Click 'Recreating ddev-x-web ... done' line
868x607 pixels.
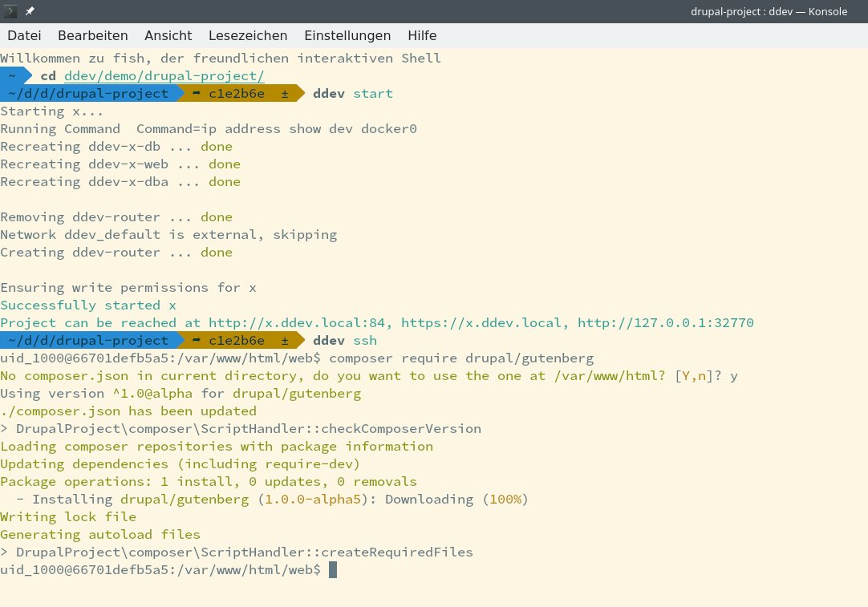click(x=120, y=164)
